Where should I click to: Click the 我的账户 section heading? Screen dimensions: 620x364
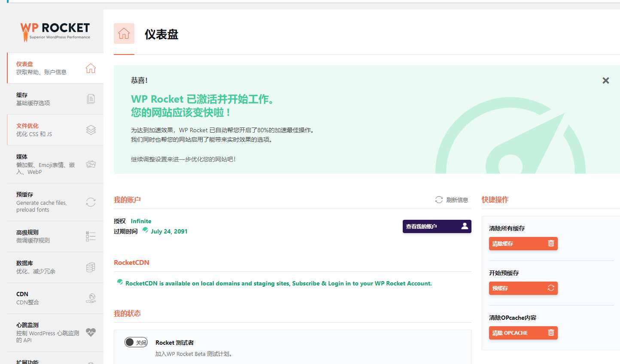[x=127, y=200]
